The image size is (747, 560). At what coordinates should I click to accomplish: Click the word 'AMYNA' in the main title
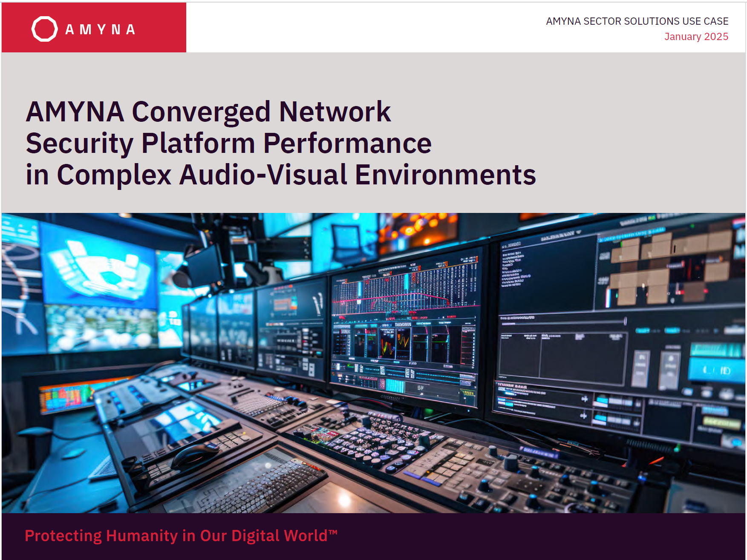coord(75,112)
